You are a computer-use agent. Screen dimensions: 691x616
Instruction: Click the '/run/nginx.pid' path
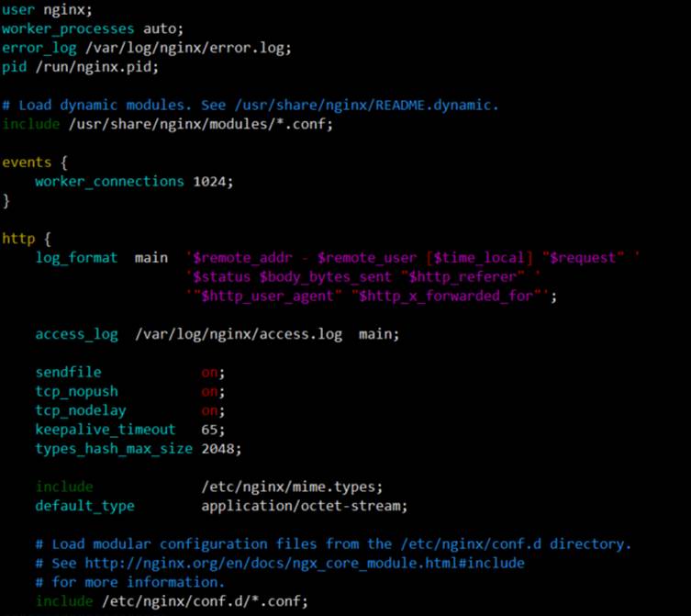coord(93,67)
